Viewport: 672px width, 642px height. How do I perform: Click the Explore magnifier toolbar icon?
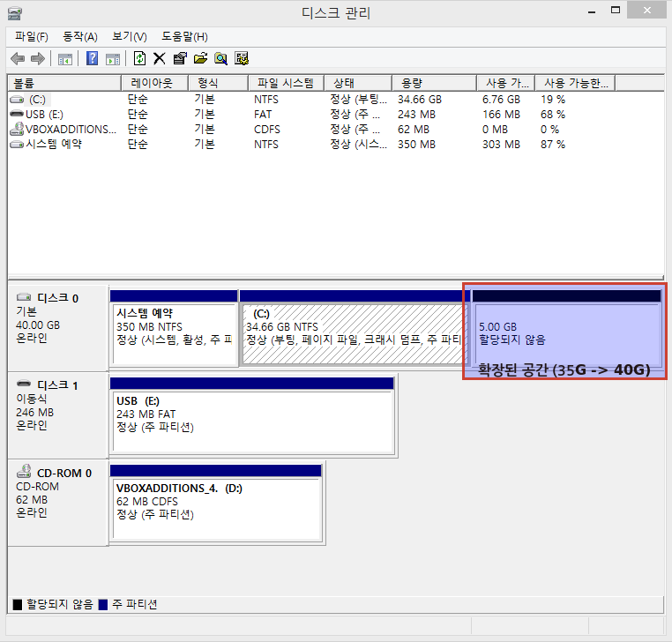[x=220, y=58]
